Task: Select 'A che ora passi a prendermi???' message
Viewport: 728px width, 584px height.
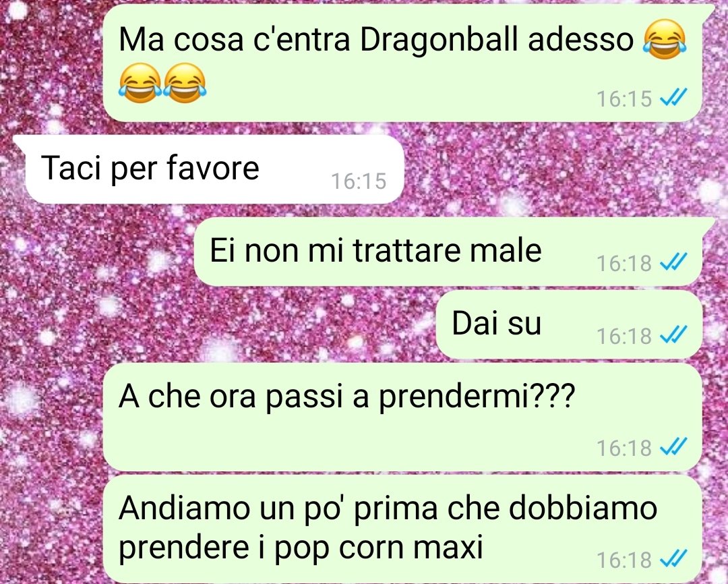Action: pyautogui.click(x=402, y=417)
